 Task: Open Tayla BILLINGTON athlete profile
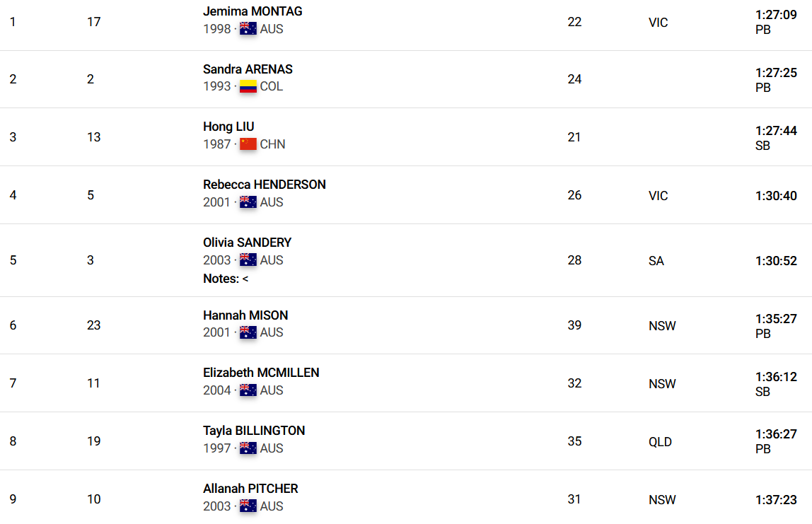tap(254, 431)
